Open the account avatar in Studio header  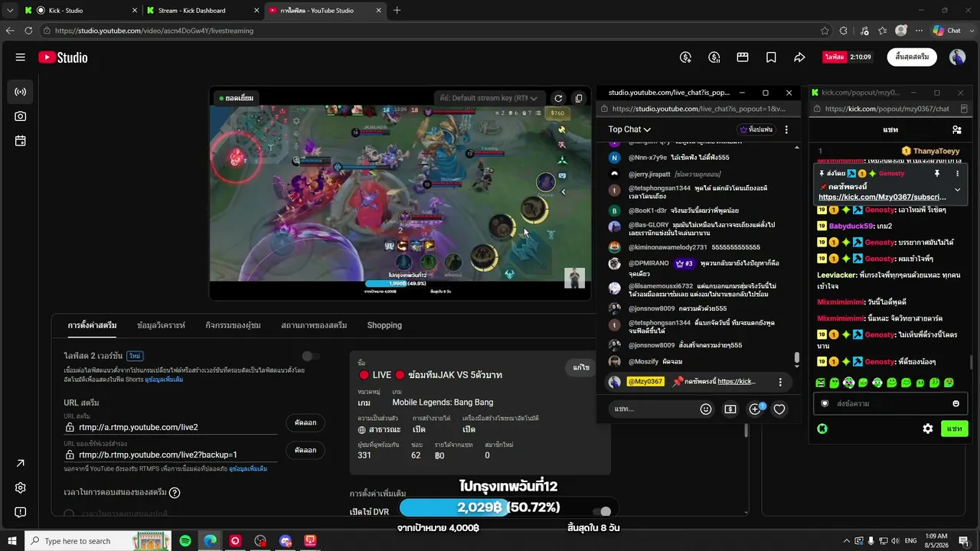[957, 57]
